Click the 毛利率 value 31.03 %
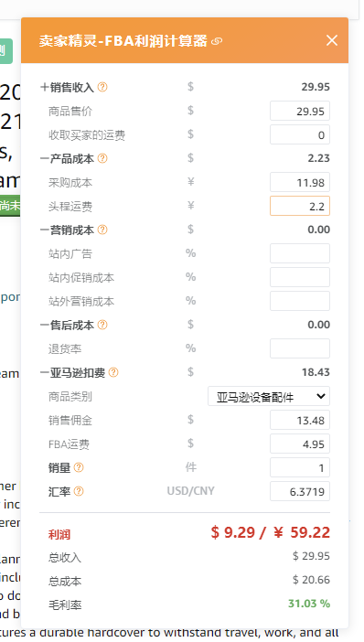The image size is (364, 642). pyautogui.click(x=309, y=604)
